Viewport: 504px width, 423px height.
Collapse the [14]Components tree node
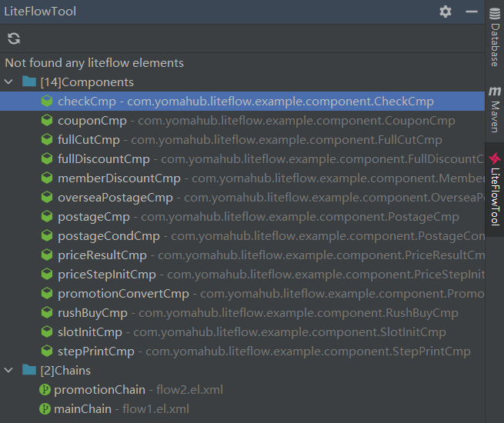[x=9, y=82]
